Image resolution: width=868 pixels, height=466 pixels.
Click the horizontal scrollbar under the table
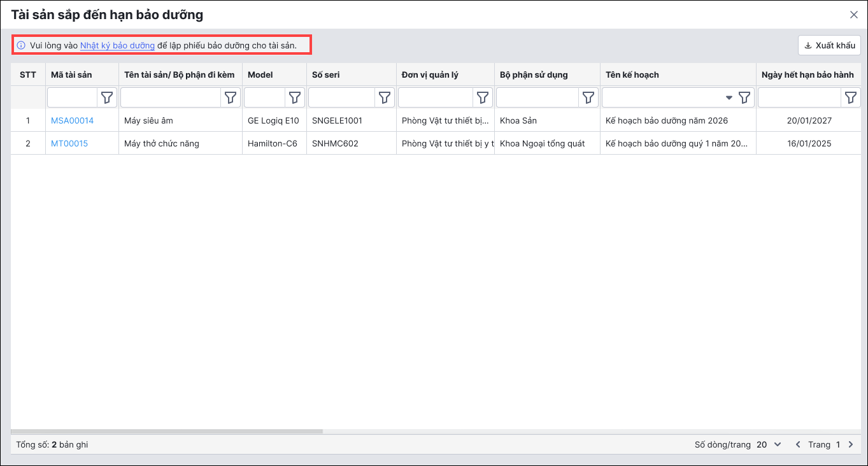167,431
